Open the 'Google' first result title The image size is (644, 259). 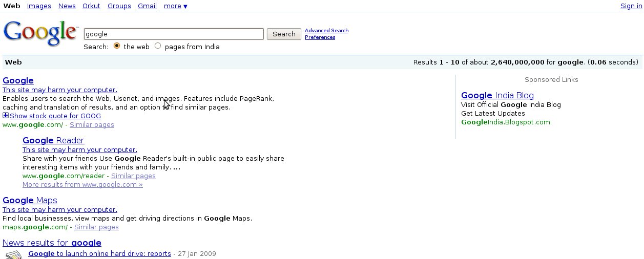pos(18,80)
